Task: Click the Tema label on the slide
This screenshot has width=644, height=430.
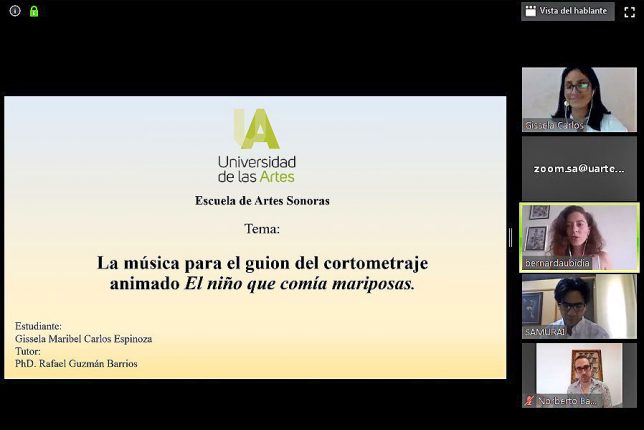Action: click(262, 229)
